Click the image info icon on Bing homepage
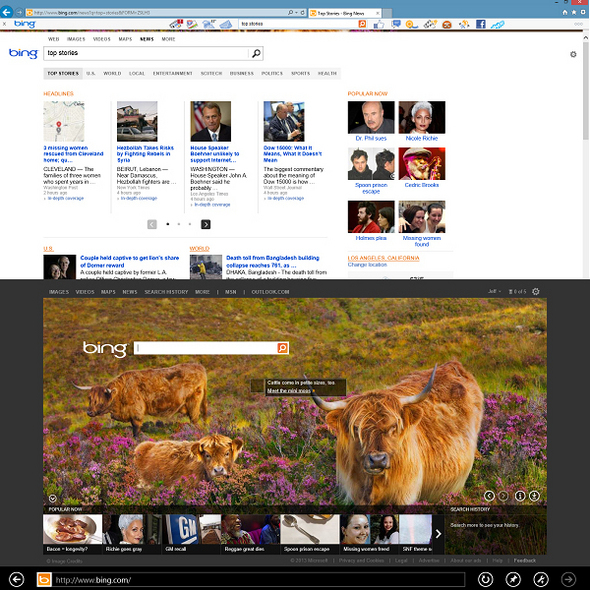This screenshot has height=590, width=590. click(x=520, y=496)
